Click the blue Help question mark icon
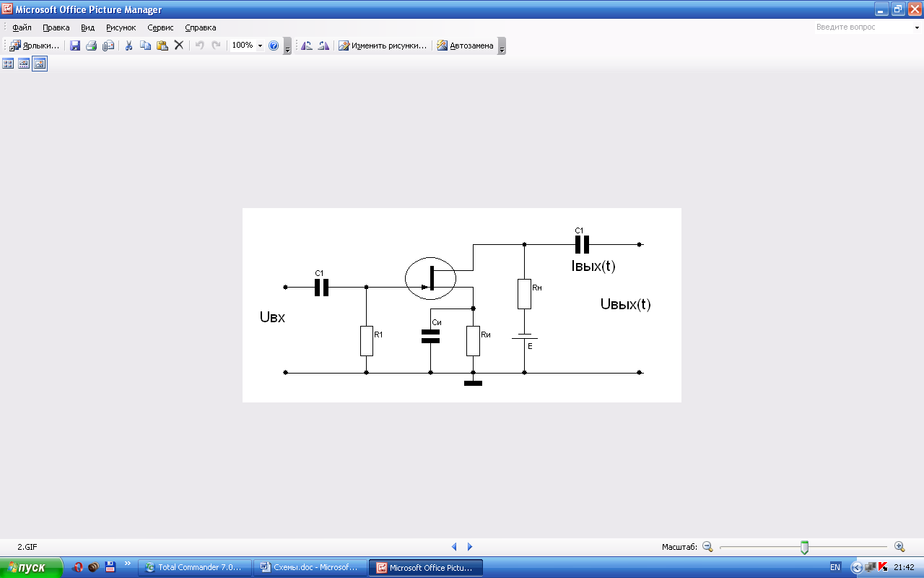This screenshot has height=578, width=924. coord(274,46)
